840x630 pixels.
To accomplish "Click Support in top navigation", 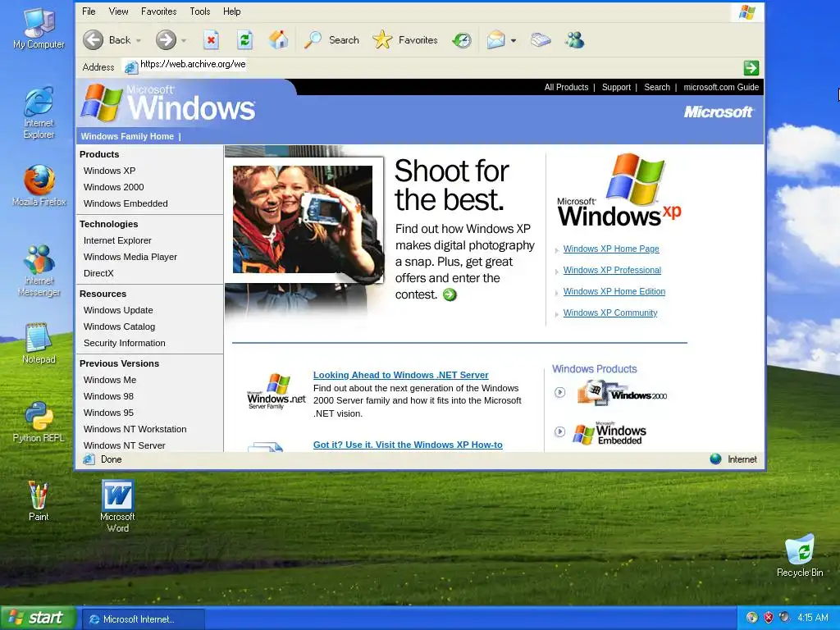I will pos(616,87).
